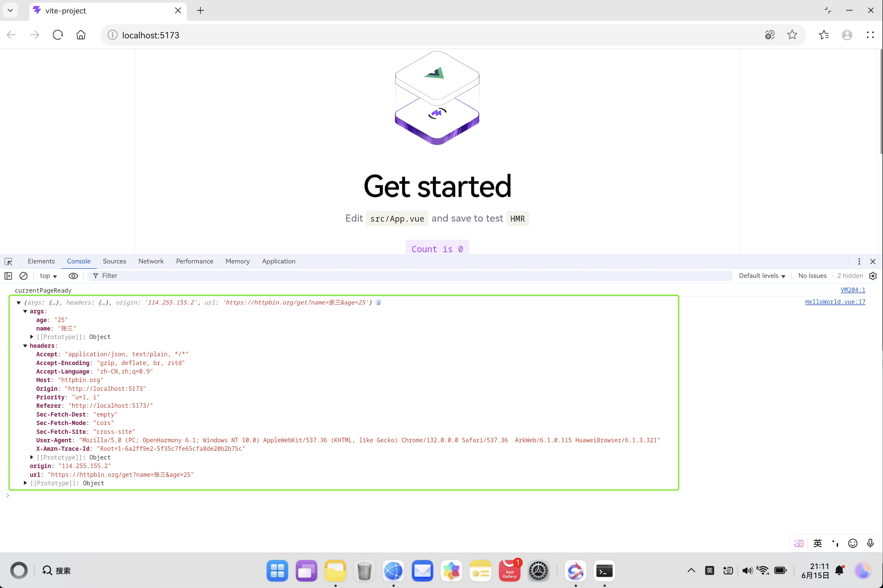Toggle the console sidebar panel
Image resolution: width=883 pixels, height=588 pixels.
coord(8,276)
